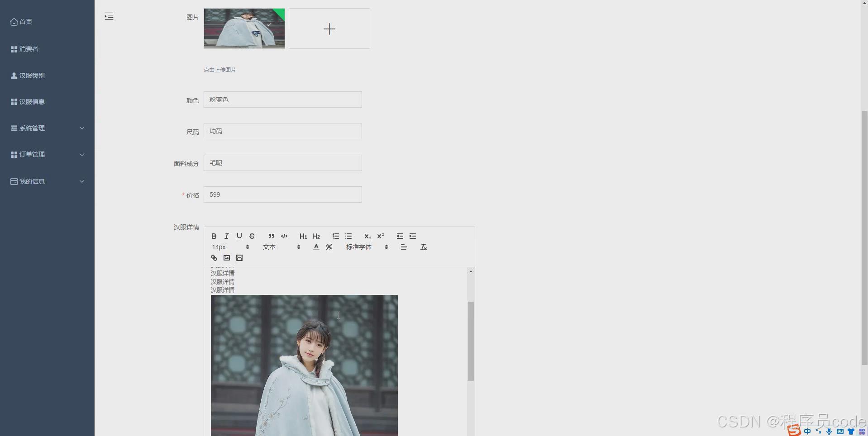
Task: Open the input method soft keyboard icon
Action: 840,431
